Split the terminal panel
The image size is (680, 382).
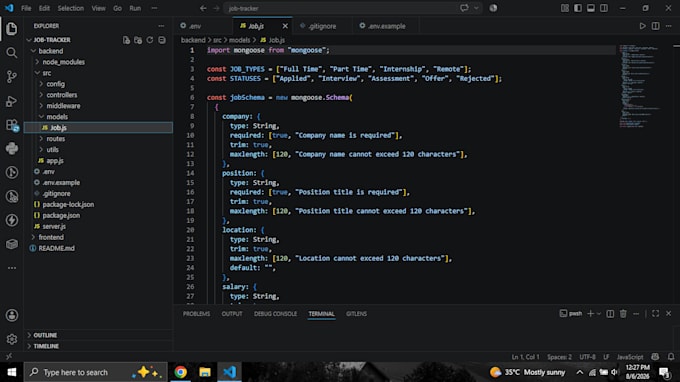coord(610,313)
